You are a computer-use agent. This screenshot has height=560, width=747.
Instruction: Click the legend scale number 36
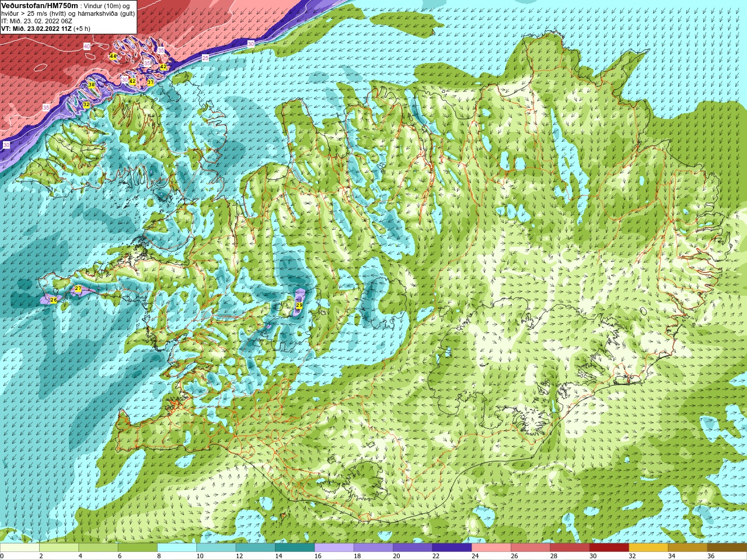pos(711,556)
